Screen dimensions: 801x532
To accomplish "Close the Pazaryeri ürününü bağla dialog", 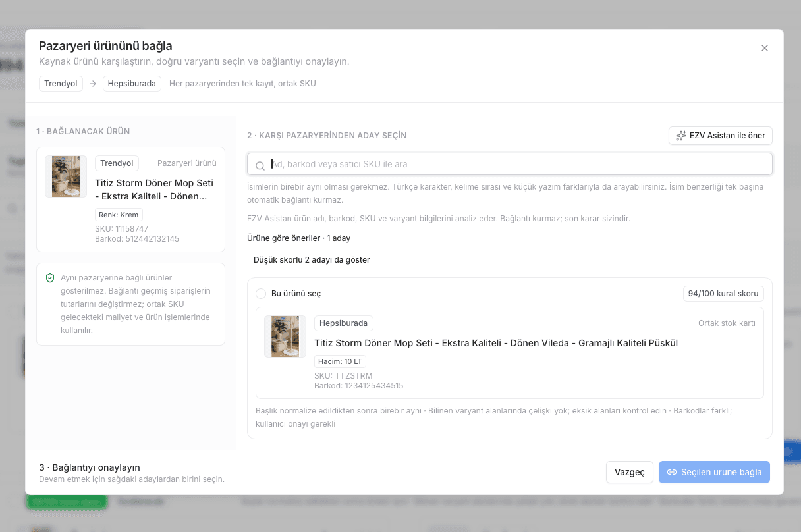I will click(765, 48).
